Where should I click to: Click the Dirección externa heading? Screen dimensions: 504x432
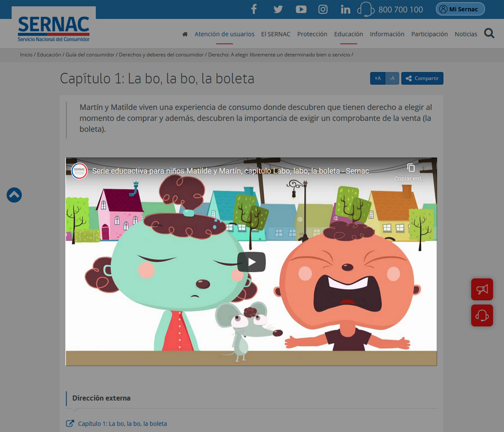pyautogui.click(x=101, y=398)
